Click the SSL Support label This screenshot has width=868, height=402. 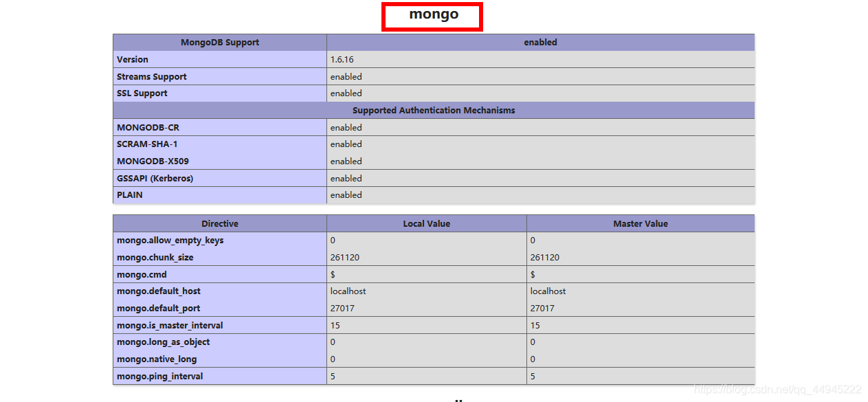click(142, 93)
